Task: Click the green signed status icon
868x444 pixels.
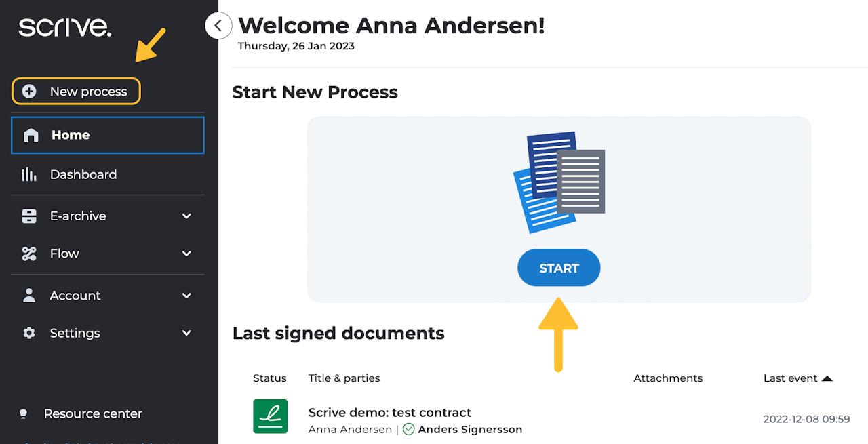Action: (x=271, y=416)
